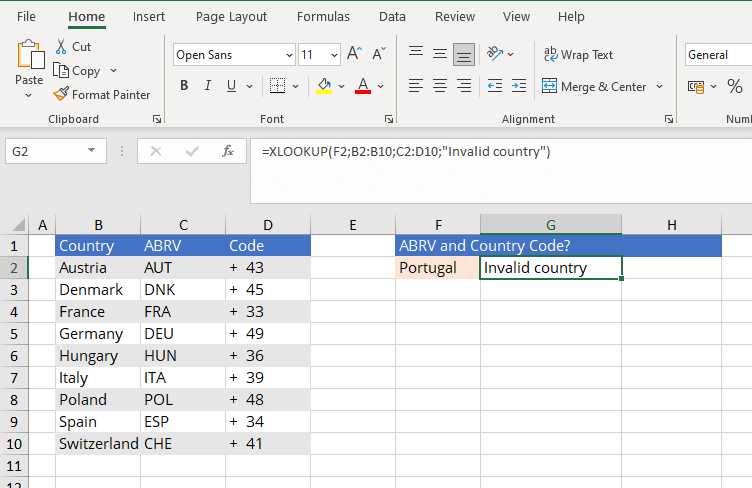This screenshot has width=752, height=488.
Task: Open the View tab
Action: coord(517,17)
